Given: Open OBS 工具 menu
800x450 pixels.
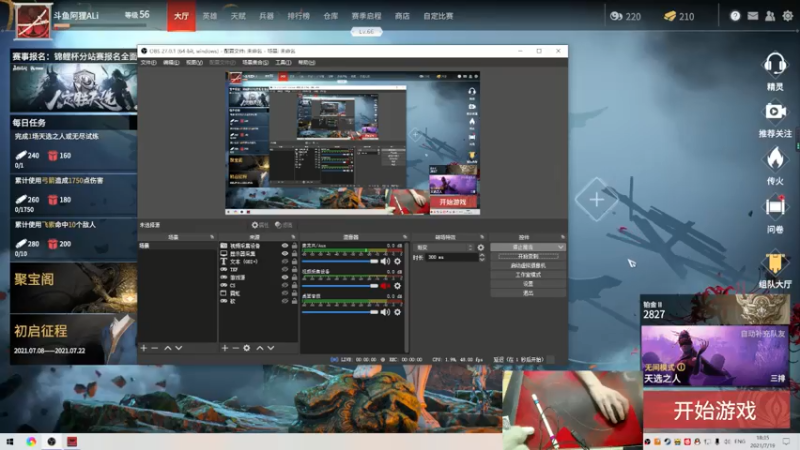Looking at the screenshot, I should pyautogui.click(x=283, y=62).
